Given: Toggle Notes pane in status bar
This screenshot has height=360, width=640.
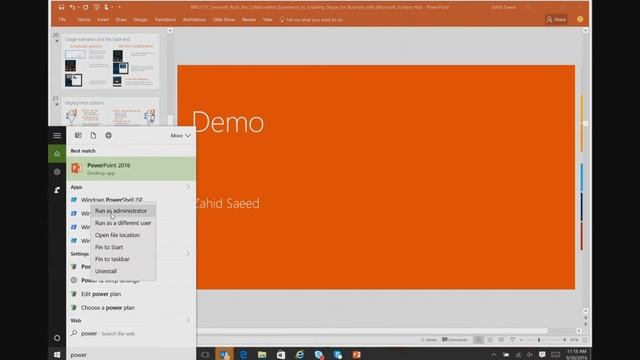Looking at the screenshot, I should [429, 340].
